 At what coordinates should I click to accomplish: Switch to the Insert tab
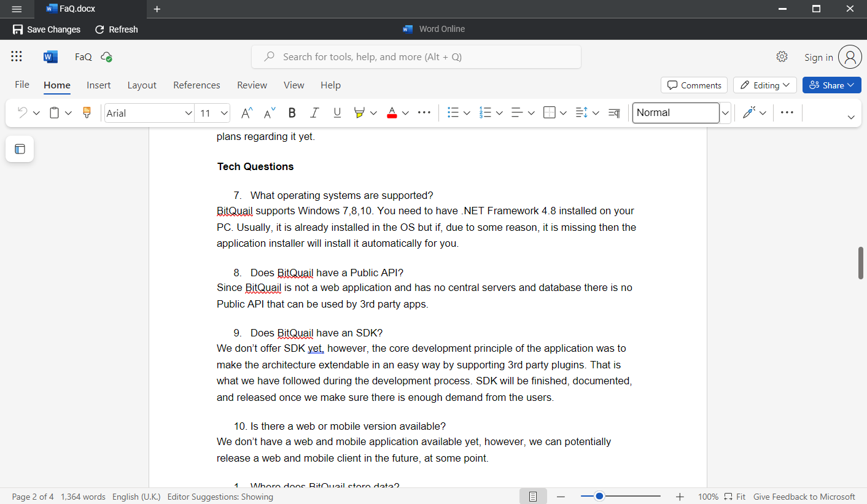coord(99,85)
